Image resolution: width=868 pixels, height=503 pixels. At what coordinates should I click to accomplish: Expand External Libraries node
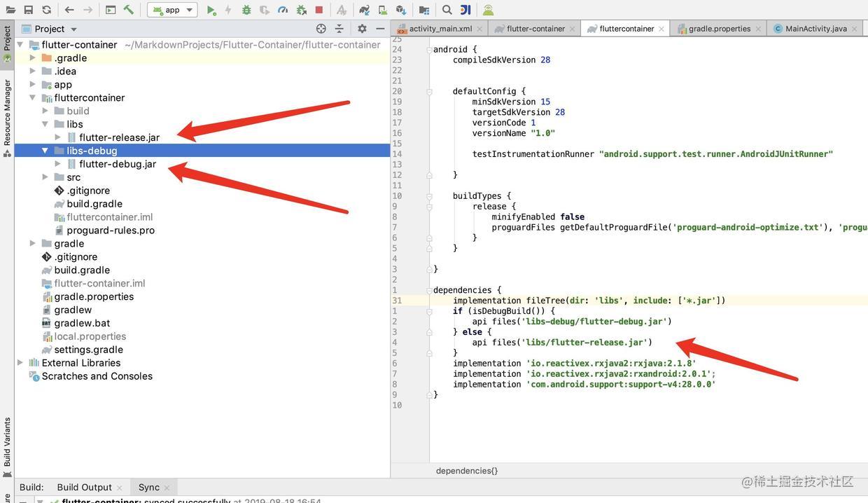pos(20,363)
